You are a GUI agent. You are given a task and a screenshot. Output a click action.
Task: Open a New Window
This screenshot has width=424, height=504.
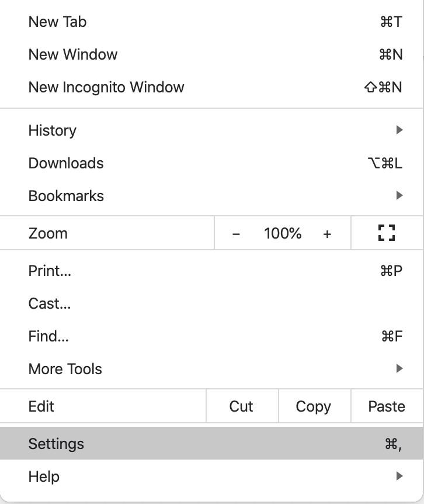pyautogui.click(x=211, y=54)
